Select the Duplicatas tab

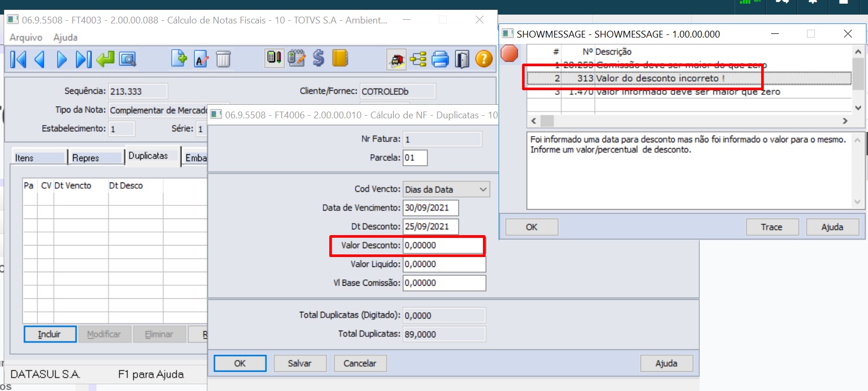click(152, 155)
